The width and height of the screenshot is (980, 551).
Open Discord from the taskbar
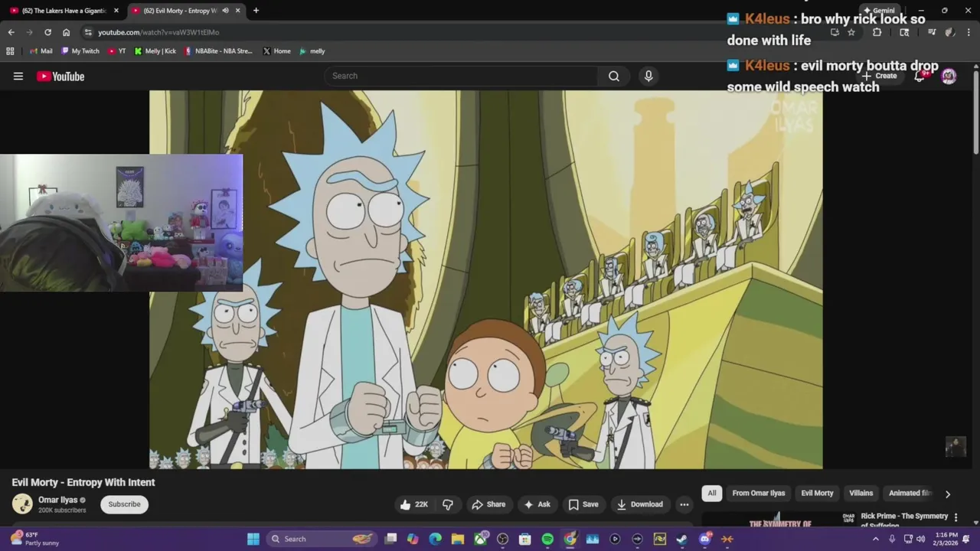point(705,539)
